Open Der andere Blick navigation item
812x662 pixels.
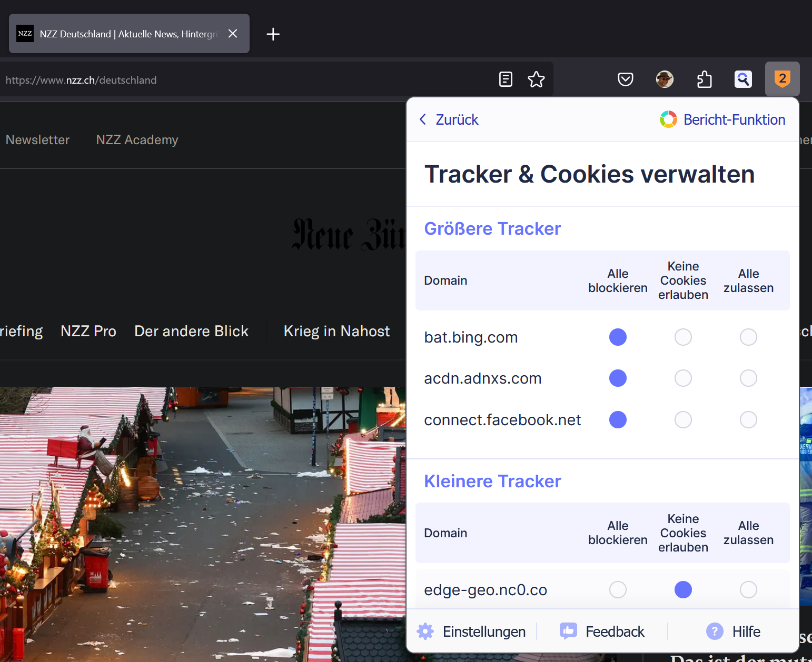(191, 331)
